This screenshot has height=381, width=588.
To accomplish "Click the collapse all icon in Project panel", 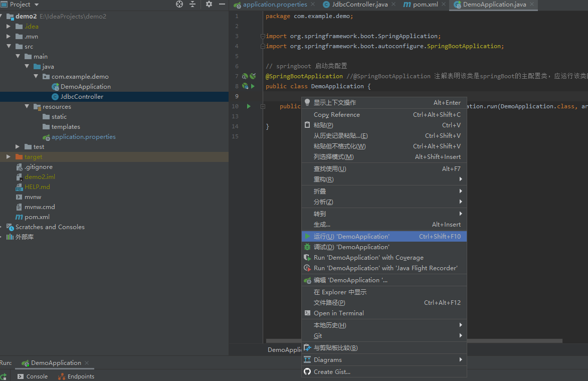I will click(192, 4).
